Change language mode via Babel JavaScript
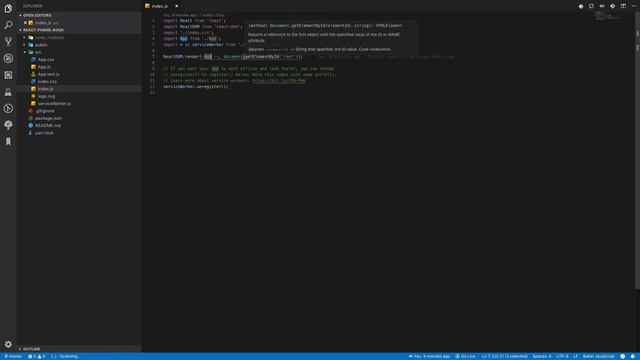 (599, 356)
